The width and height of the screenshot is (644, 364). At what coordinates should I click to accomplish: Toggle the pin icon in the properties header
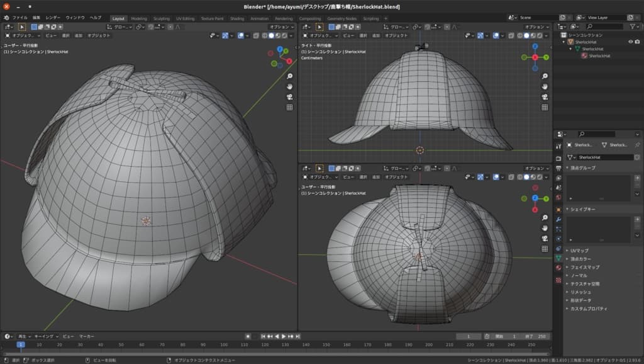636,145
